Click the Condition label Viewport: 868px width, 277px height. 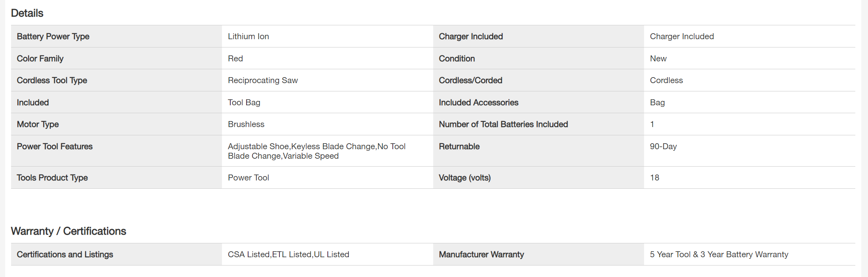(457, 59)
